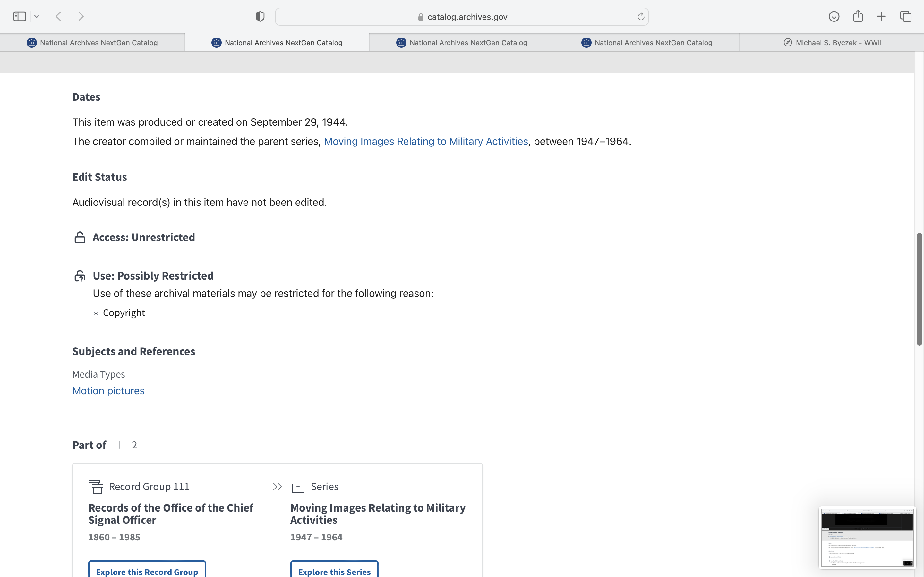Reload the page with the refresh icon

tap(641, 16)
